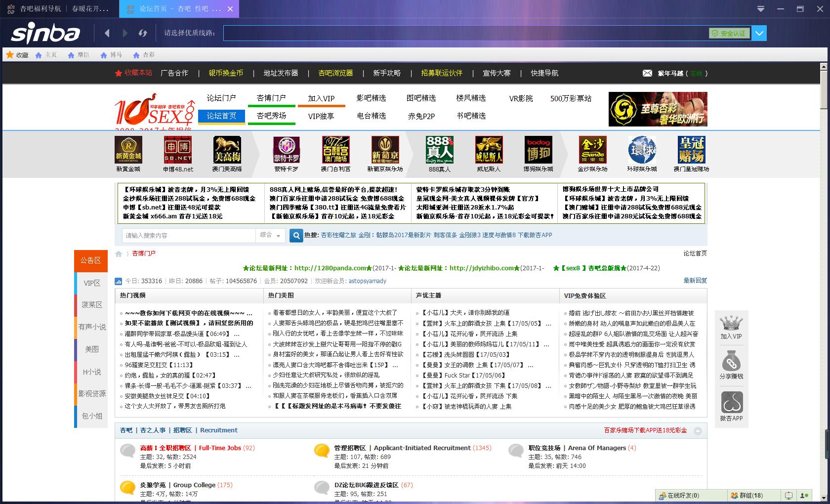Click the 收藏 star bookmark icon
This screenshot has height=504, width=830.
point(10,54)
